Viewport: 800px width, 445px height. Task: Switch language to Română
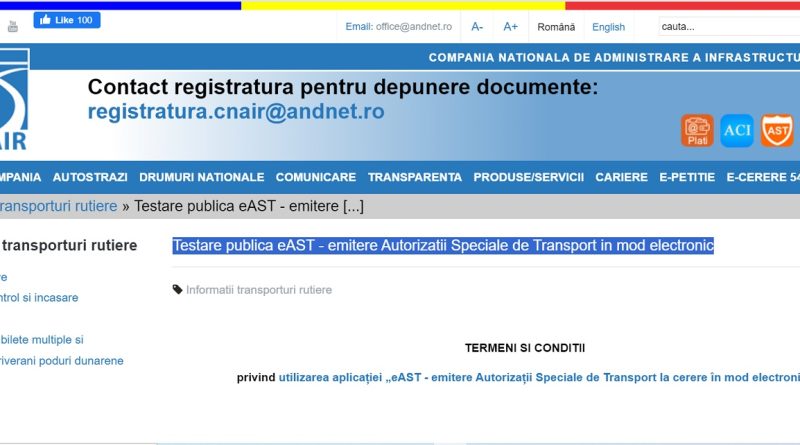point(556,27)
